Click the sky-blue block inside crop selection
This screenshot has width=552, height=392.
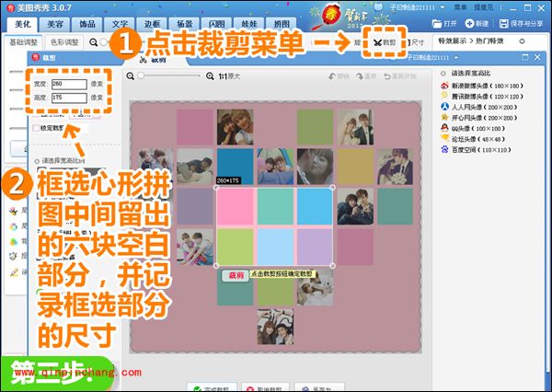(x=315, y=206)
